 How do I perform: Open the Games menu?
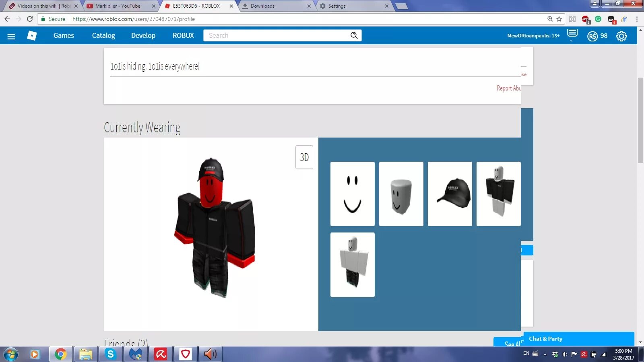[x=64, y=35]
